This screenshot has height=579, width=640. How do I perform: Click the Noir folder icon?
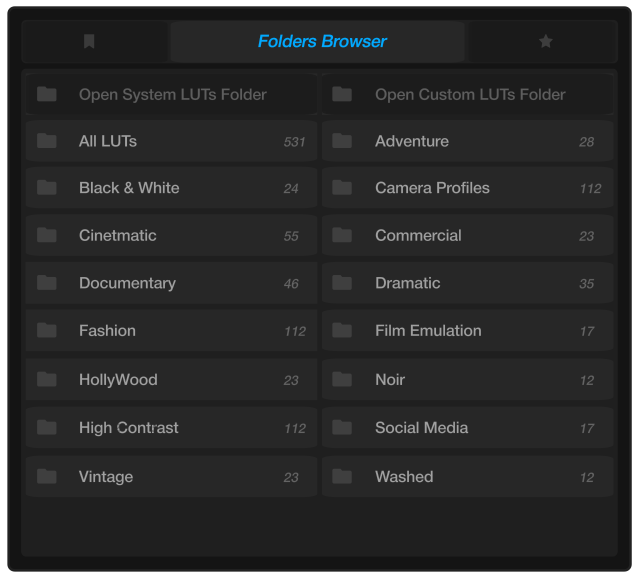pos(342,379)
